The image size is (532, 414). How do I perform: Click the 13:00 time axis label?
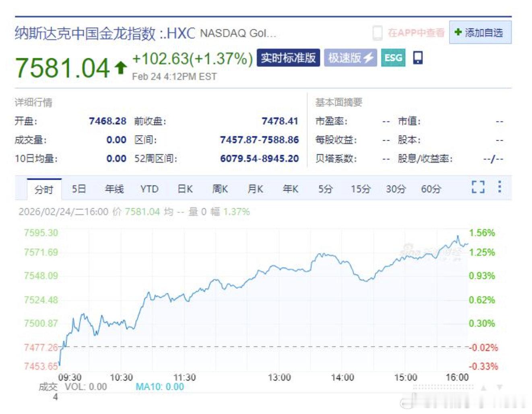[279, 377]
